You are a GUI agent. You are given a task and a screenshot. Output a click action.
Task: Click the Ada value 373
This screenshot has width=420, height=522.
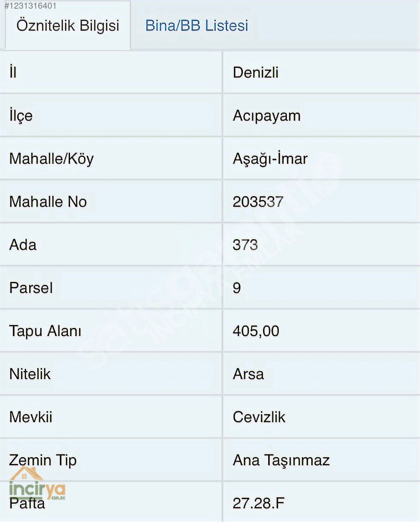click(x=245, y=245)
